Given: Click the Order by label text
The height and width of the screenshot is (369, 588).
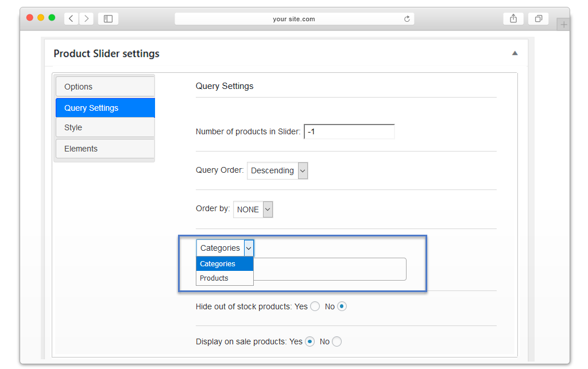Looking at the screenshot, I should [x=212, y=209].
